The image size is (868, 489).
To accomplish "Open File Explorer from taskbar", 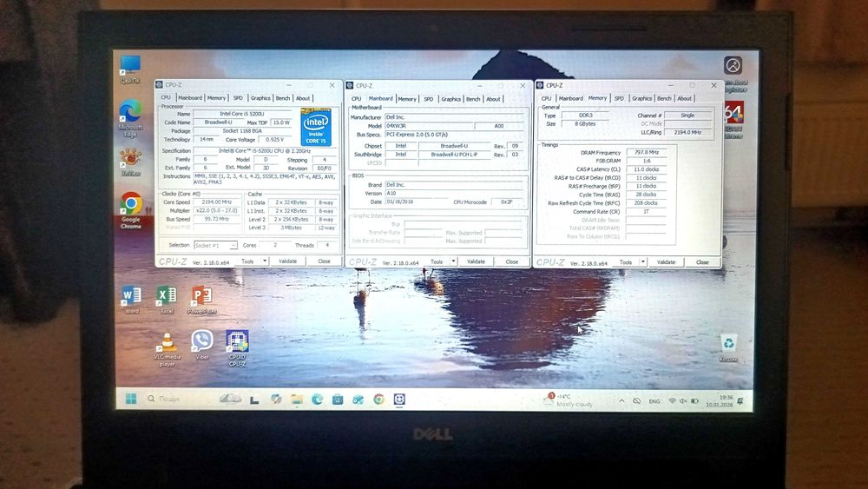I will pos(297,399).
